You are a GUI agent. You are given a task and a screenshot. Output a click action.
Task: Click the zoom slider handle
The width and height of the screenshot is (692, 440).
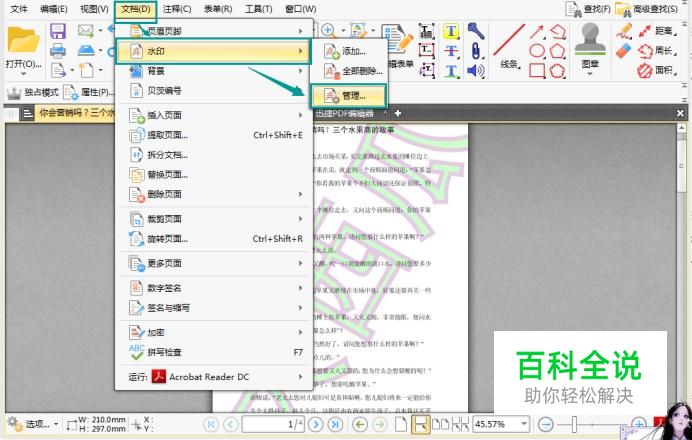click(574, 425)
